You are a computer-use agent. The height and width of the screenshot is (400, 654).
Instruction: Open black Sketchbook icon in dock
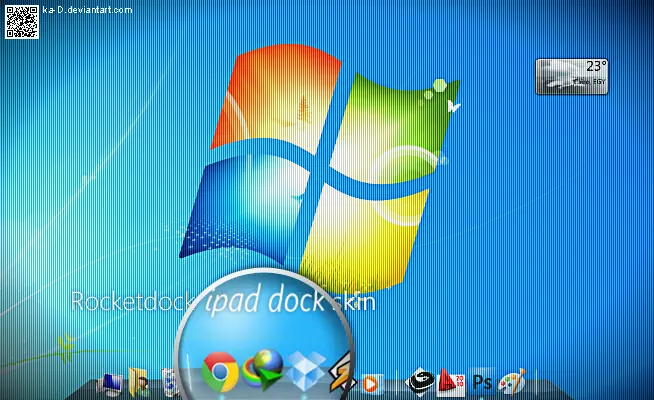pos(420,381)
